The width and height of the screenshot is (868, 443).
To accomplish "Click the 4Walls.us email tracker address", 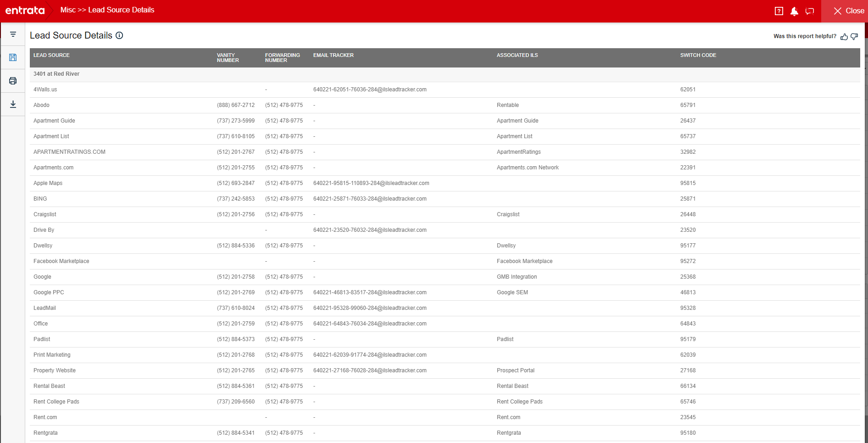I will point(370,90).
